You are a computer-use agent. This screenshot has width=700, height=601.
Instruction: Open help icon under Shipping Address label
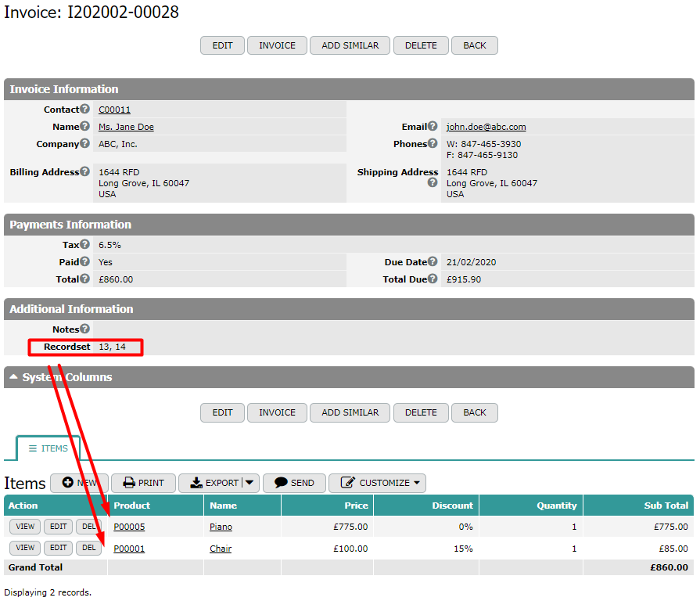433,182
